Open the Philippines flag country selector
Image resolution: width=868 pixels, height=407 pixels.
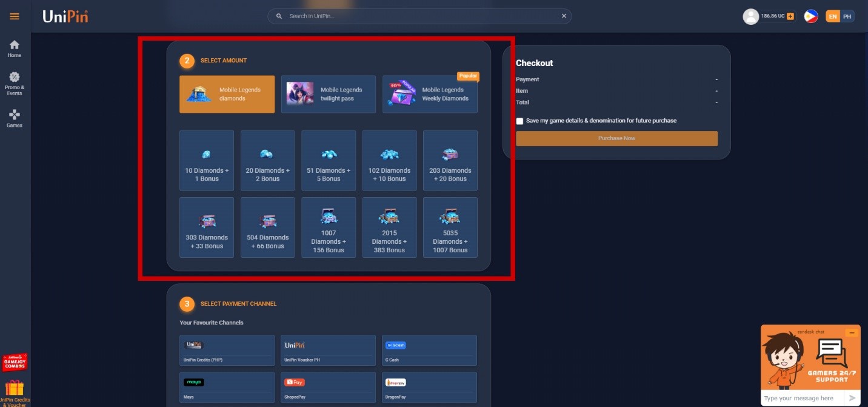pyautogui.click(x=811, y=16)
